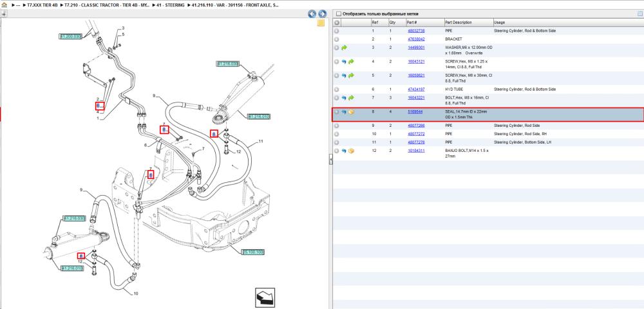
Task: Go to the catalog home icon
Action: 4,6
